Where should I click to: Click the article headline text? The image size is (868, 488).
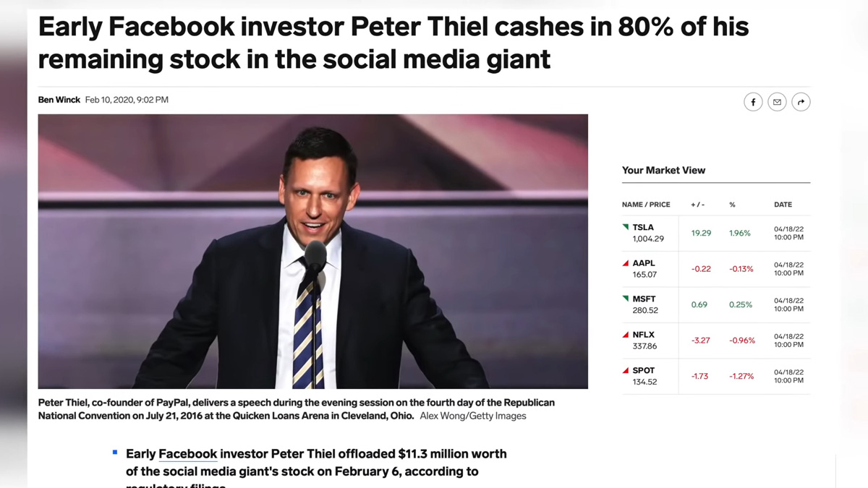393,43
